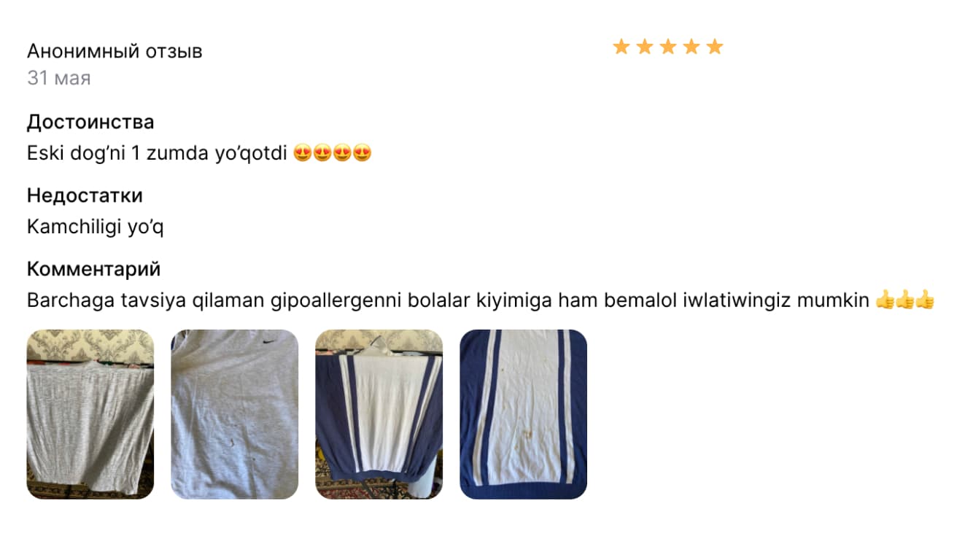
Task: Click the fifth rating star
Action: (x=715, y=47)
